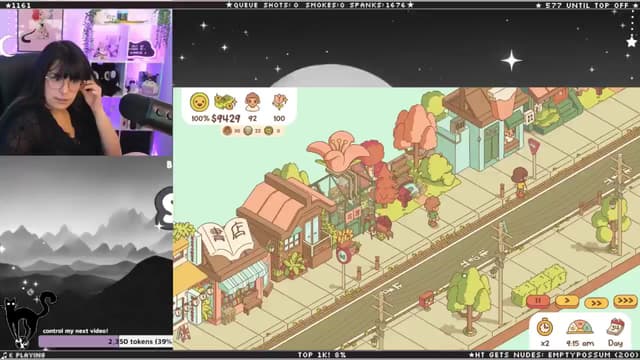Image resolution: width=640 pixels, height=360 pixels.
Task: Click the white star in the top-right corner
Action: click(631, 41)
